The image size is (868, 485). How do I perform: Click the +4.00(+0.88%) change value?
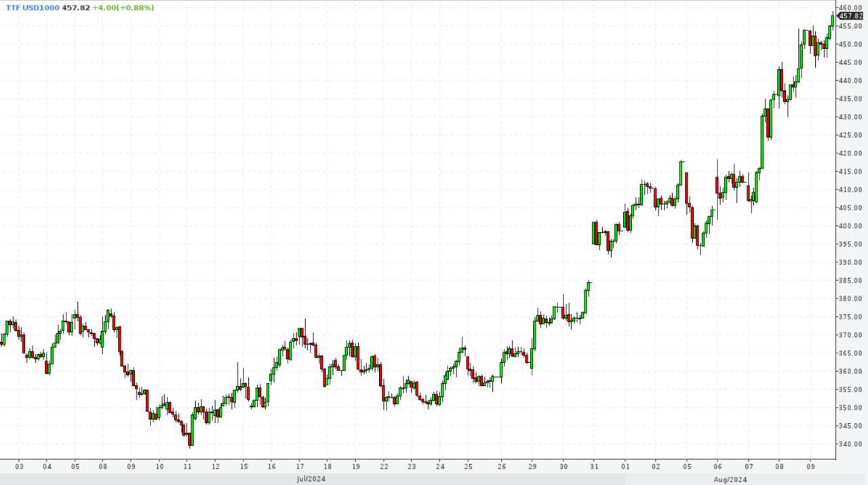point(123,7)
